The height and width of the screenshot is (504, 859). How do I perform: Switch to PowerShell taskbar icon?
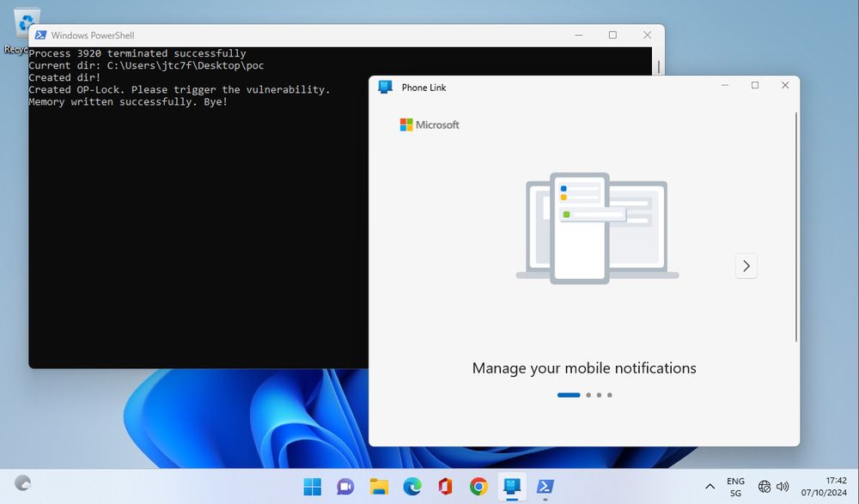(545, 487)
